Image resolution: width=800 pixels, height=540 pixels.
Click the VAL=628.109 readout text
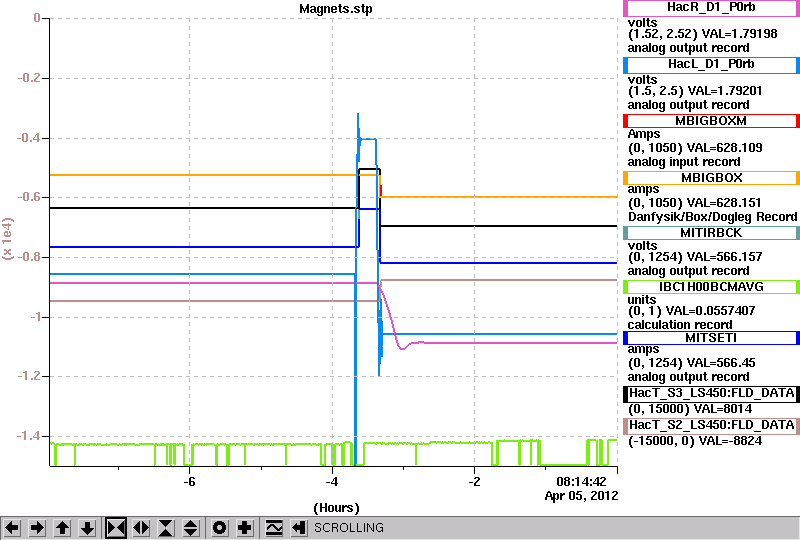[725, 148]
